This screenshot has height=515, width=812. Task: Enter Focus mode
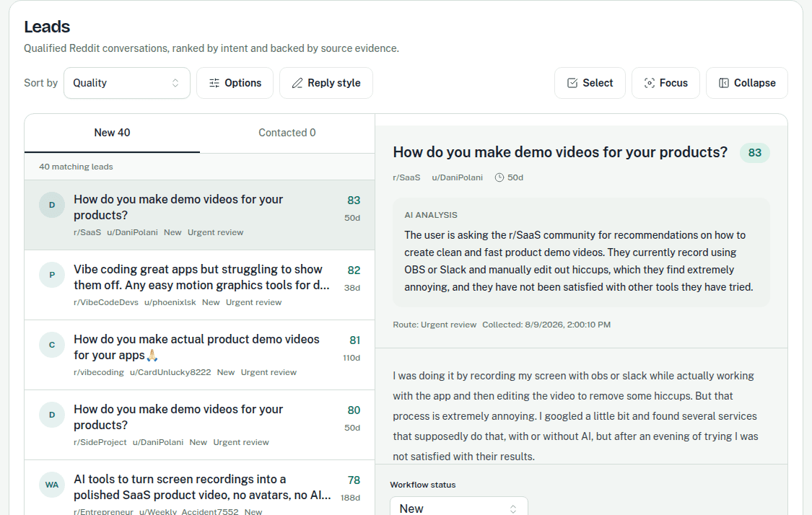pyautogui.click(x=665, y=83)
